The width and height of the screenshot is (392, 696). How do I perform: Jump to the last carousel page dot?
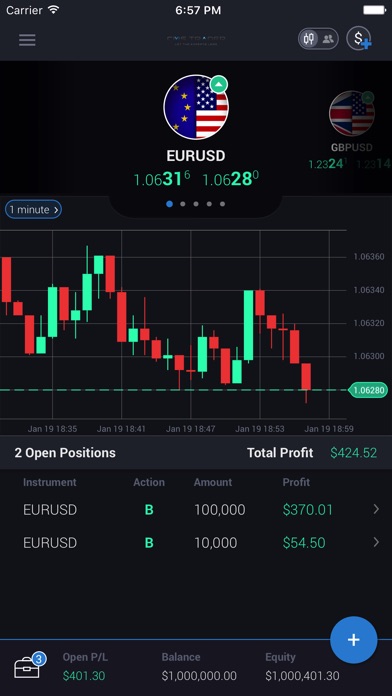point(222,204)
